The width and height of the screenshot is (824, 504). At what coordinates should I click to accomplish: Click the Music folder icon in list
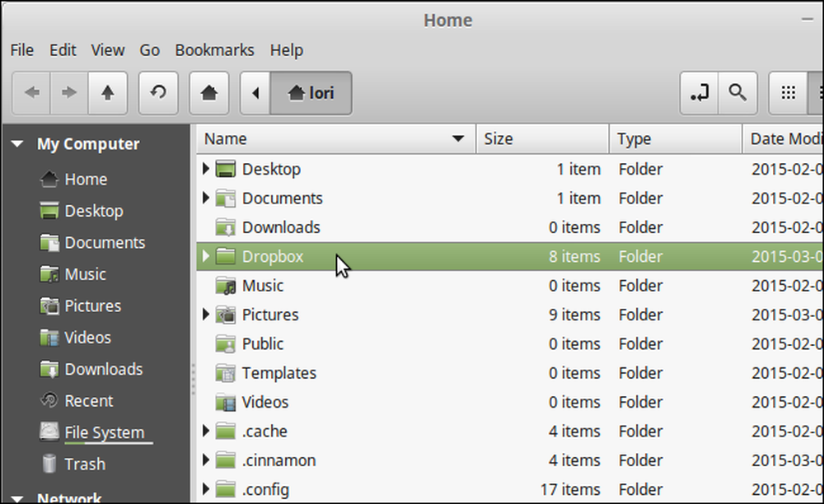coord(226,286)
